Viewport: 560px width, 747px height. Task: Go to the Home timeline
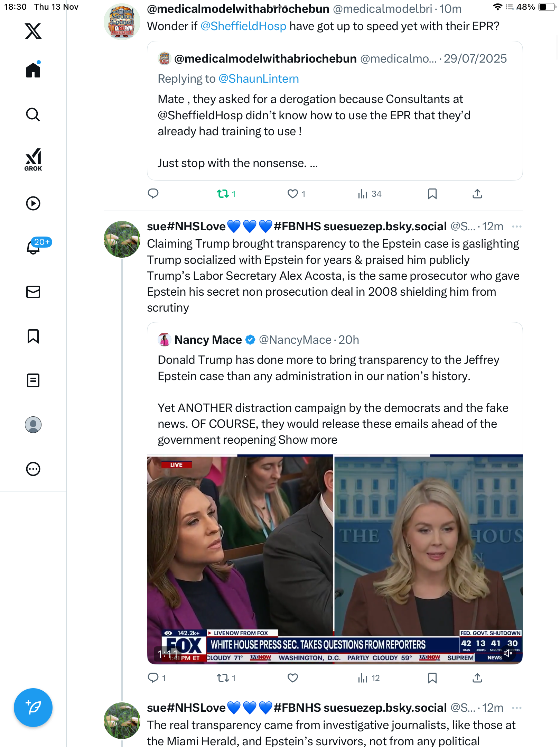point(33,70)
